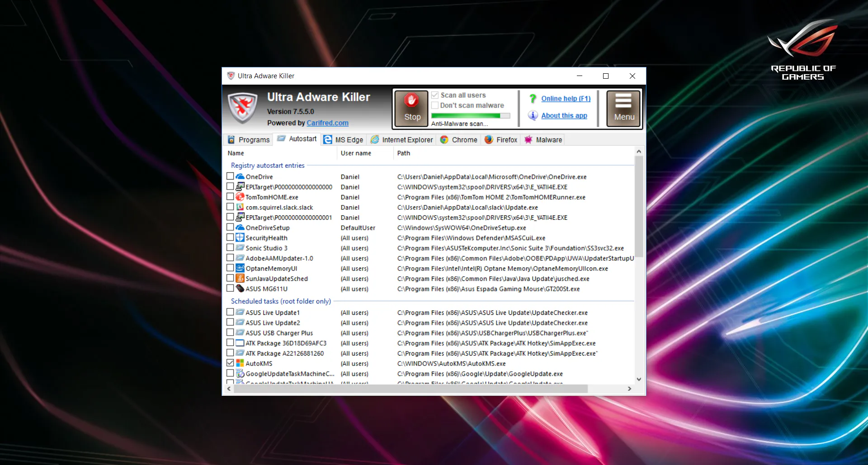Check the OneDrive entry checkbox
Screen dimensions: 868x465
click(x=230, y=176)
